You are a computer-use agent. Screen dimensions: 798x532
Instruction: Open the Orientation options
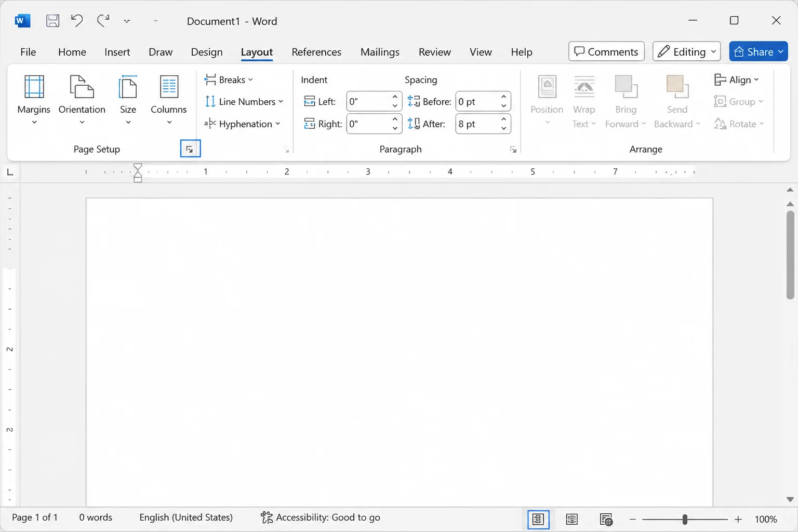tap(82, 100)
